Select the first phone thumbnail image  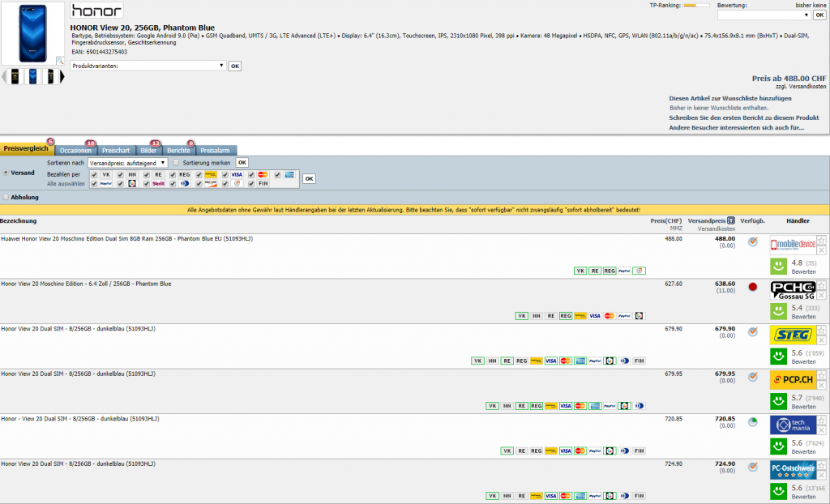pyautogui.click(x=15, y=76)
